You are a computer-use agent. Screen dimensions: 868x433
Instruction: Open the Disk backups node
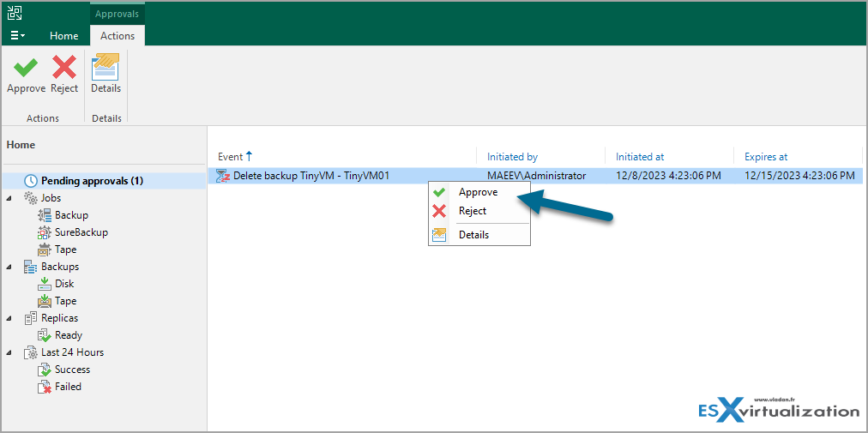(x=65, y=284)
